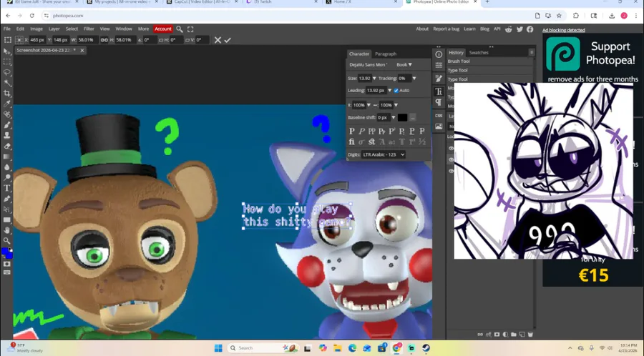This screenshot has width=644, height=356.
Task: Click the search magnifier in menu bar
Action: (180, 29)
